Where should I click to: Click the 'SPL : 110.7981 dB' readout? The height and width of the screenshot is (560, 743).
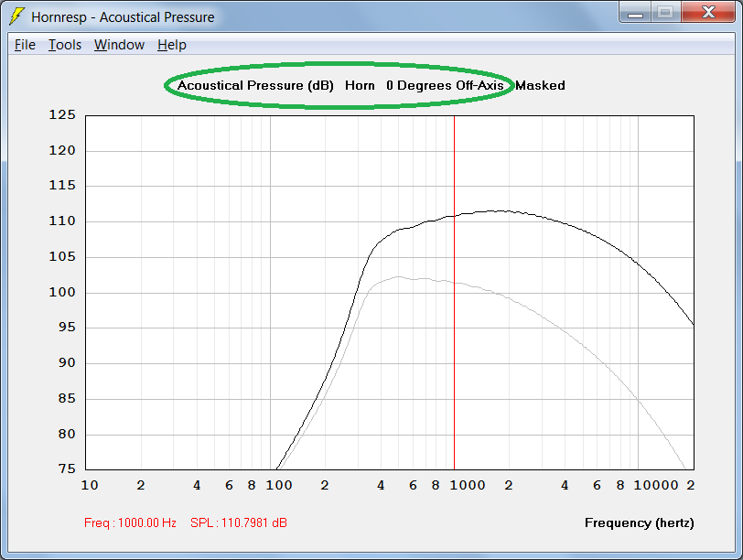pyautogui.click(x=238, y=522)
